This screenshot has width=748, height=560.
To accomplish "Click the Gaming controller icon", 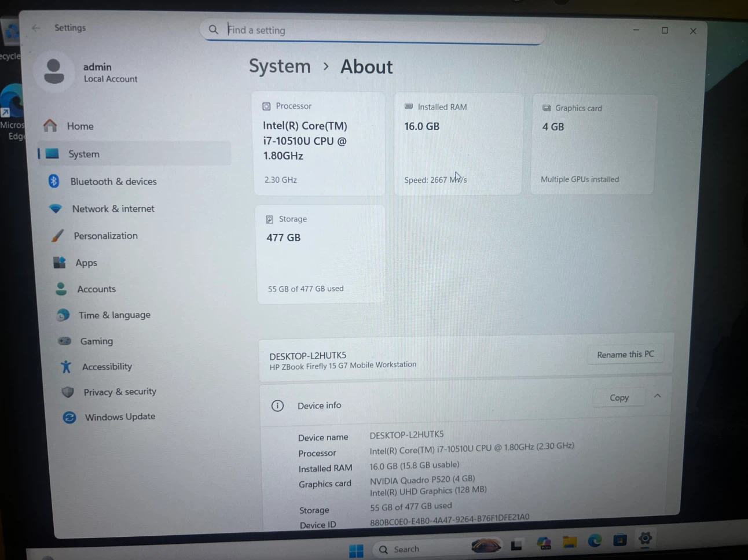I will point(64,341).
